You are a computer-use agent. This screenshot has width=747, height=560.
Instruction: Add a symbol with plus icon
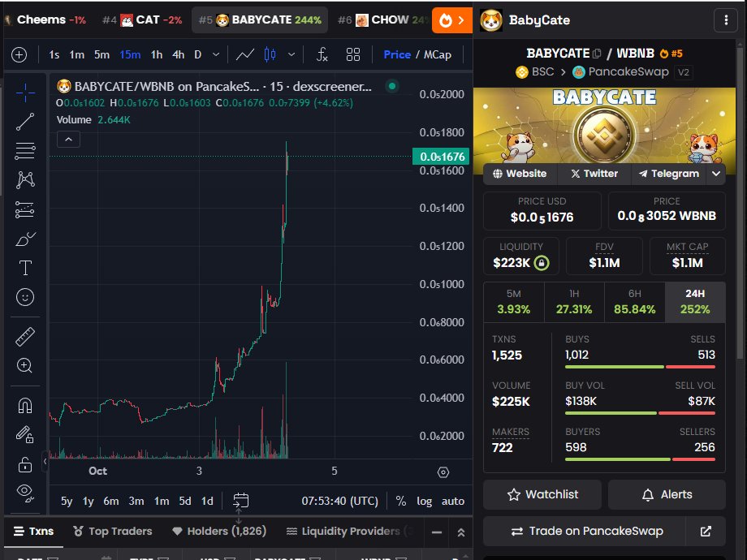tap(19, 54)
